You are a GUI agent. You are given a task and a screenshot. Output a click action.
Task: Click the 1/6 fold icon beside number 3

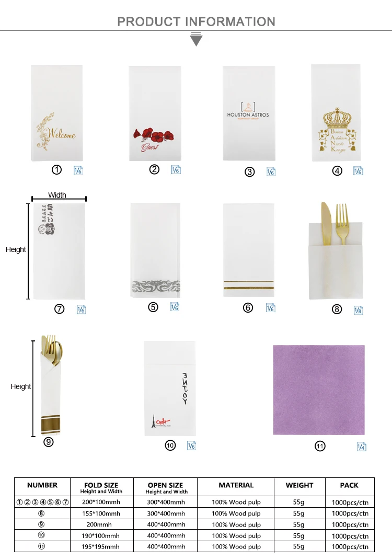(x=271, y=172)
